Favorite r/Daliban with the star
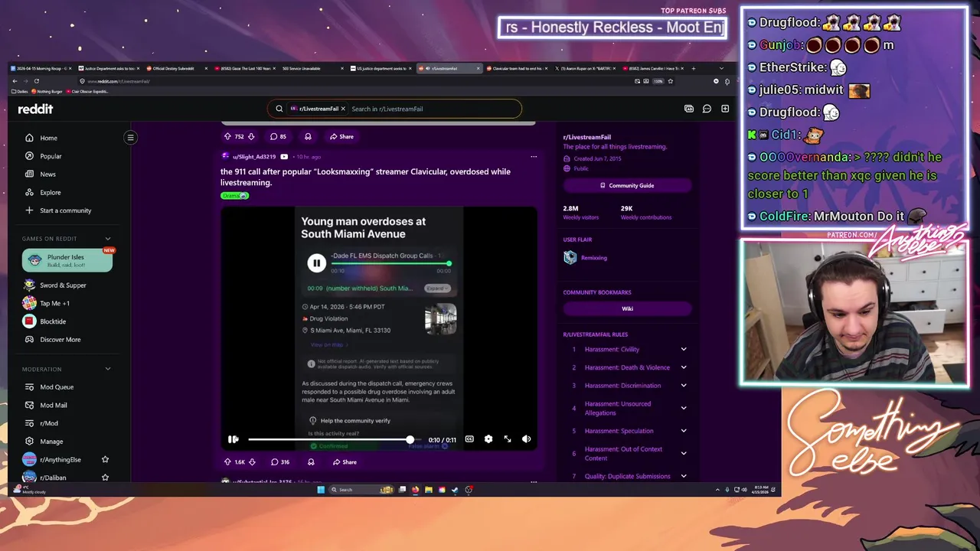 click(105, 478)
